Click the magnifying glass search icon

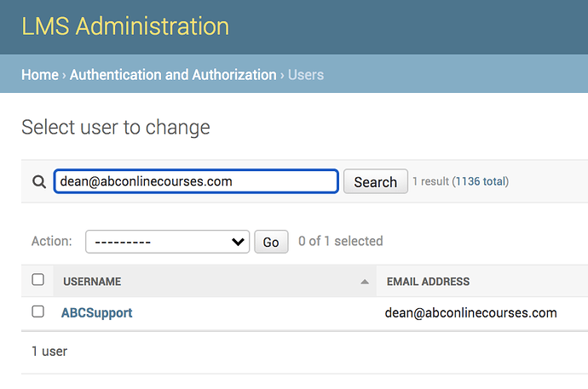coord(38,181)
